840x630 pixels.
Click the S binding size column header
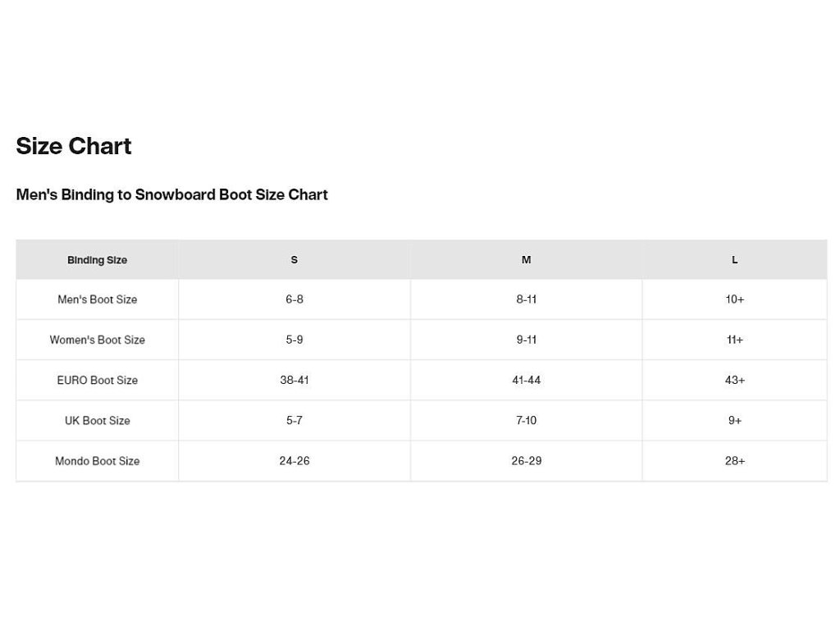coord(294,260)
